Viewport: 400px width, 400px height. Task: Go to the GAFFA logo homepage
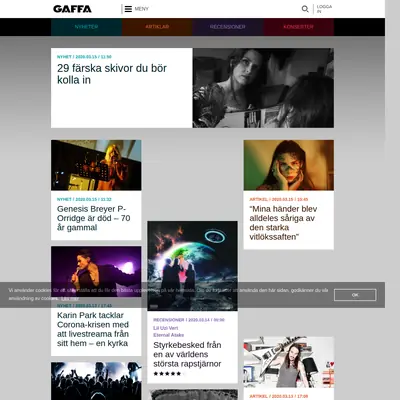pyautogui.click(x=72, y=9)
